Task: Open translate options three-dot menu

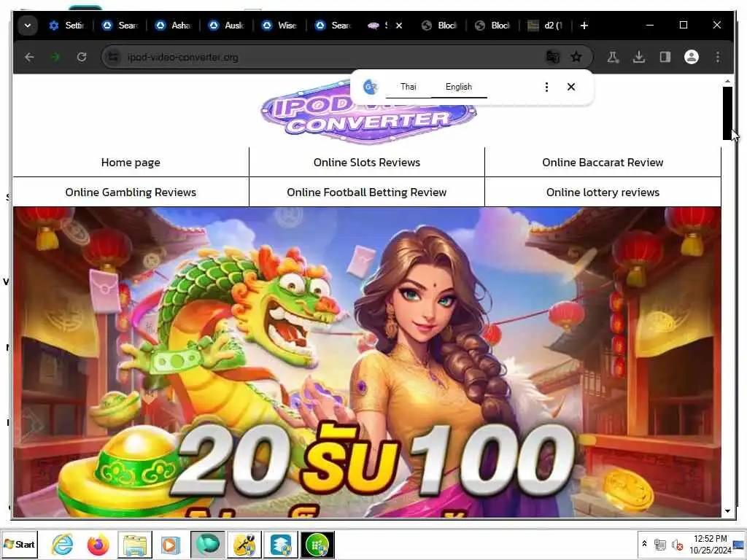Action: [546, 87]
